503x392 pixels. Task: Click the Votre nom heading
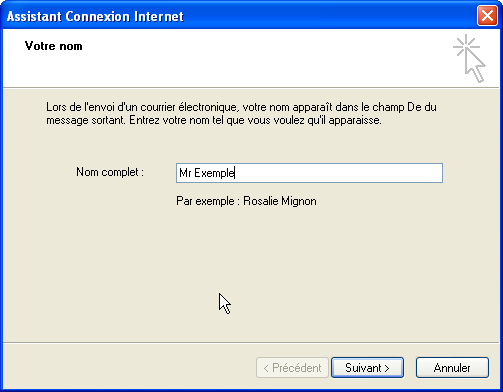(x=53, y=46)
